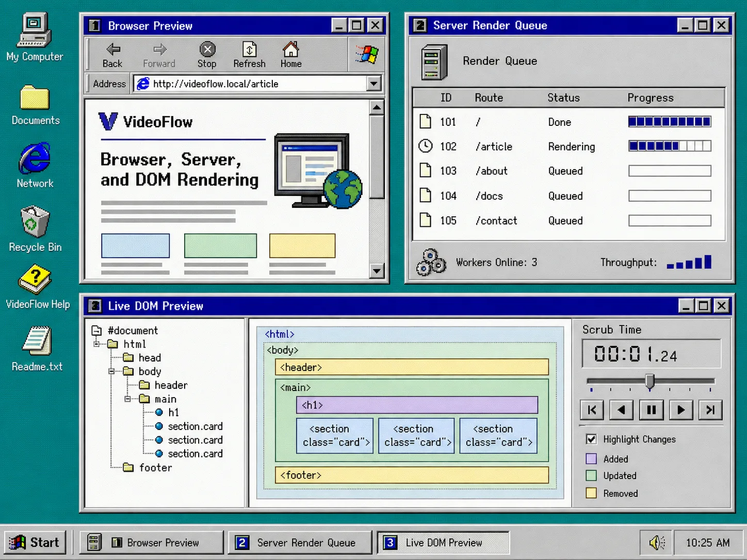The height and width of the screenshot is (560, 747).
Task: Jump to the start of the scrub timeline
Action: pos(592,410)
